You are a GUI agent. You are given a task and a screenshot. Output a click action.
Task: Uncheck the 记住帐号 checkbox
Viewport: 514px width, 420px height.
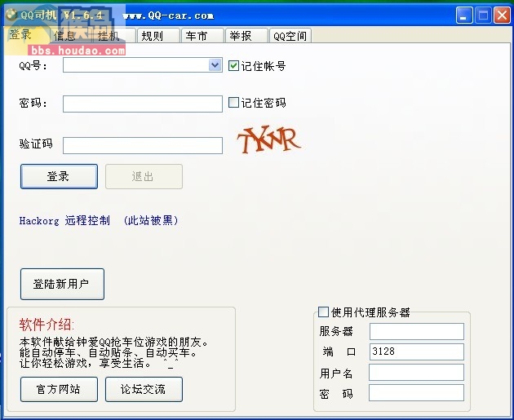click(x=233, y=66)
